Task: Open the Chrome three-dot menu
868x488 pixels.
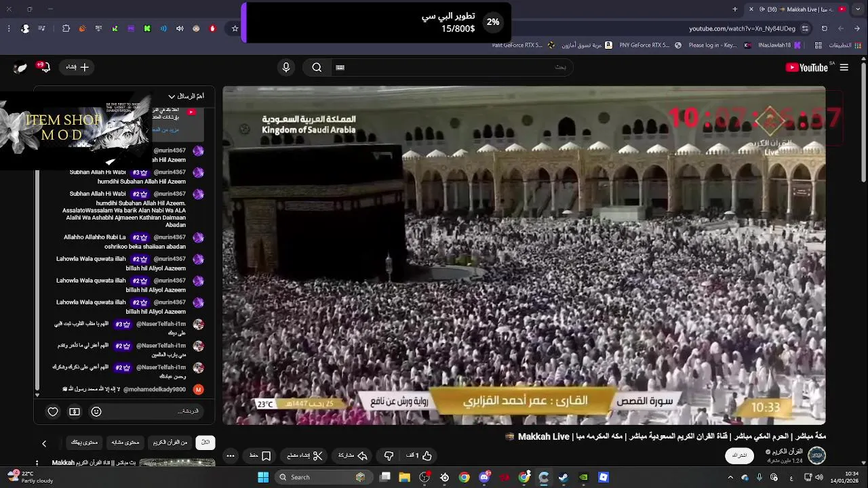Action: 9,28
